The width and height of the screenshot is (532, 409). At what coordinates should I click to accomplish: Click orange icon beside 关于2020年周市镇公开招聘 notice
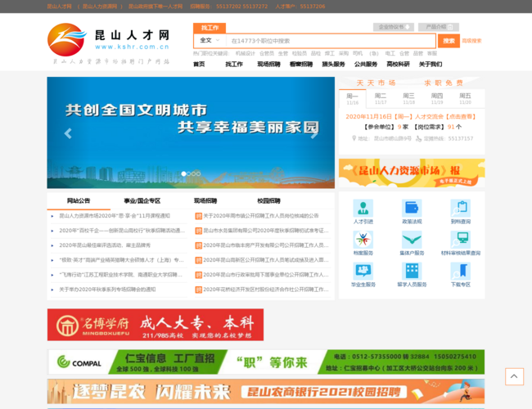(199, 216)
